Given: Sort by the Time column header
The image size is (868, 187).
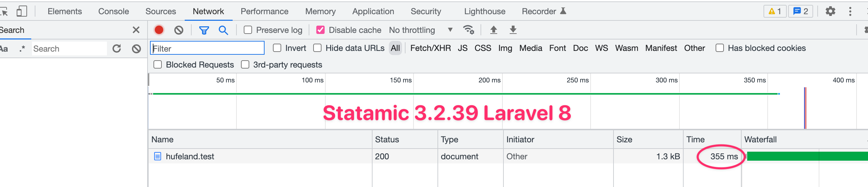Looking at the screenshot, I should tap(712, 140).
